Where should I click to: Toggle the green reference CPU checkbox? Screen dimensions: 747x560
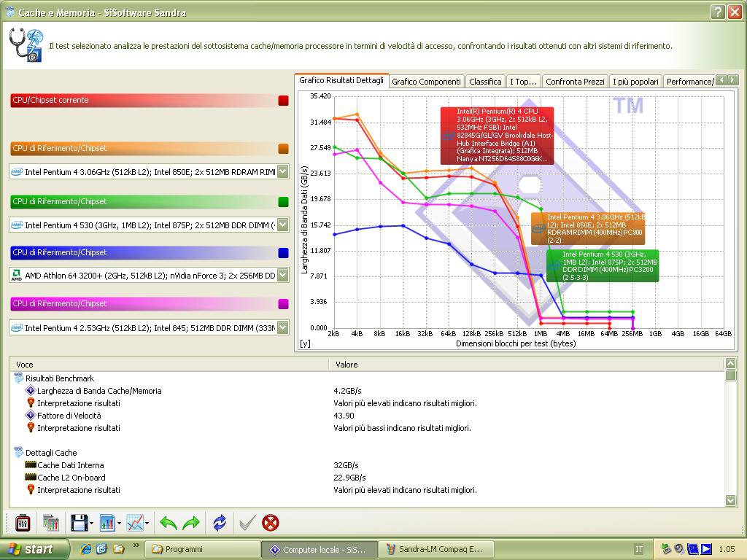283,202
